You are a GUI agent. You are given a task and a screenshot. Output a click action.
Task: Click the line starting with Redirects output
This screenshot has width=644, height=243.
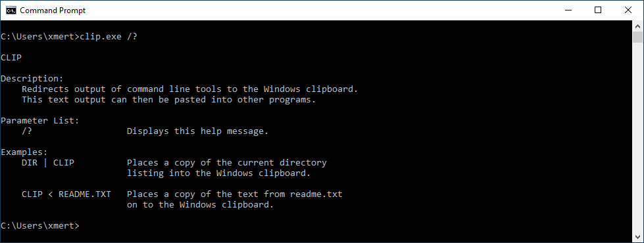(189, 89)
